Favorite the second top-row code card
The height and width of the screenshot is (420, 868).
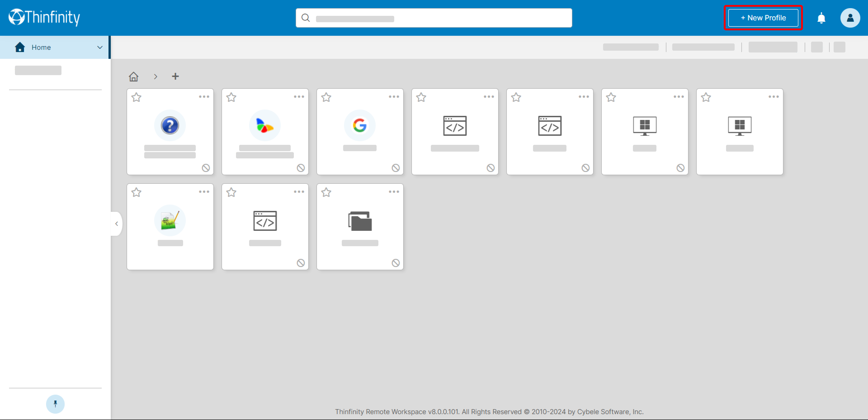coord(516,98)
